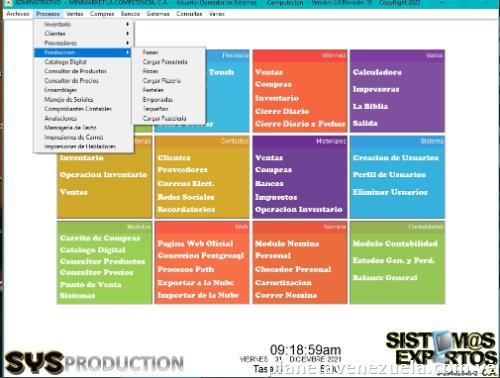Choose Catalogo Digital in the Procesos menu

82,62
